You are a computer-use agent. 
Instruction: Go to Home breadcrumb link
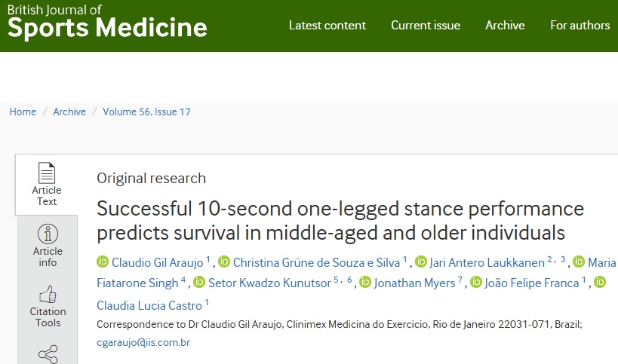23,112
